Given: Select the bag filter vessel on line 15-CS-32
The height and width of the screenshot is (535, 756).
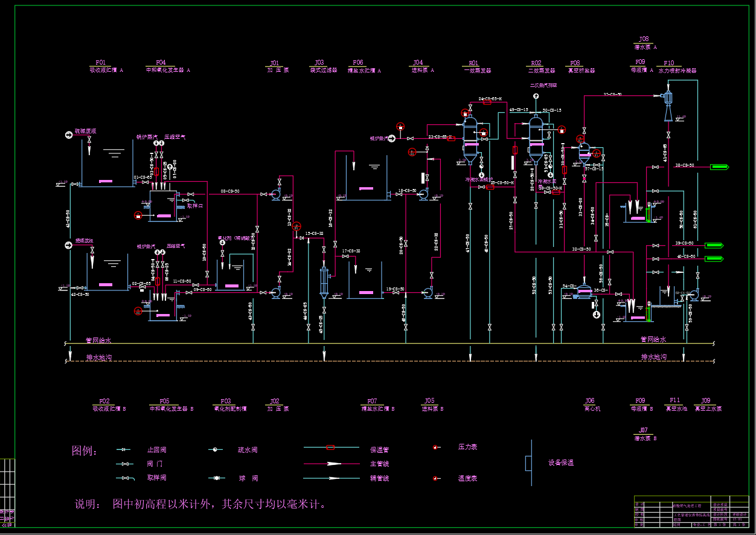Looking at the screenshot, I should click(x=324, y=282).
